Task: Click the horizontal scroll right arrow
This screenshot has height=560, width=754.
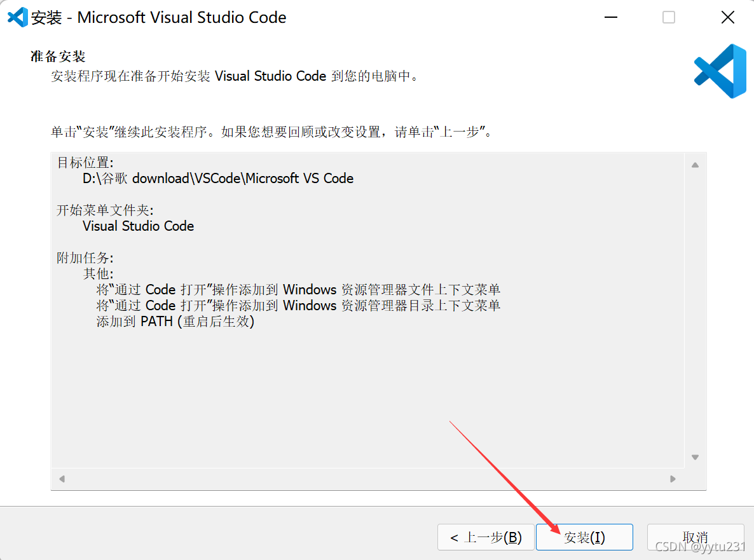Action: 673,479
